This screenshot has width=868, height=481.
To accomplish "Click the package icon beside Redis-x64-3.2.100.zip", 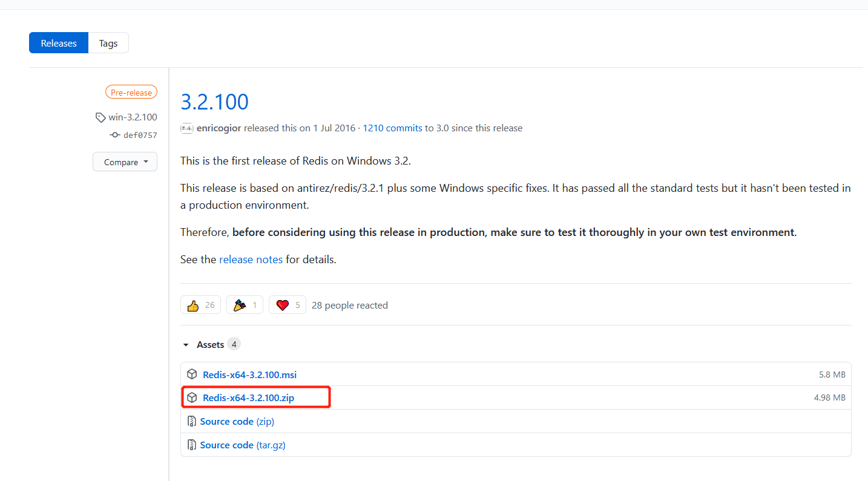I will coord(192,398).
